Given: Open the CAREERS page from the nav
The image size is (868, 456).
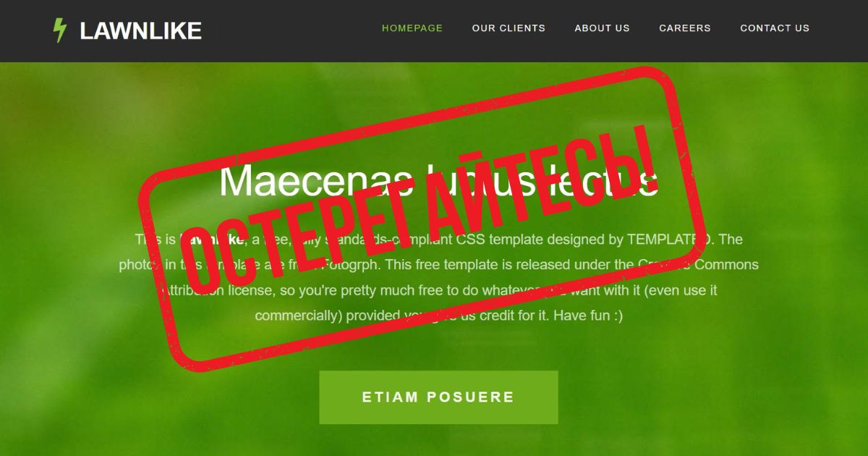Looking at the screenshot, I should [x=685, y=28].
